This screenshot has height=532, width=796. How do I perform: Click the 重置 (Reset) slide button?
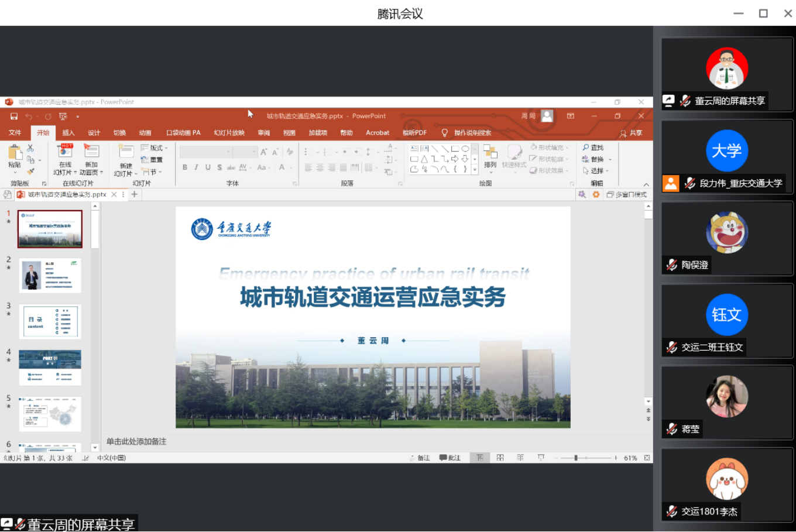(152, 160)
